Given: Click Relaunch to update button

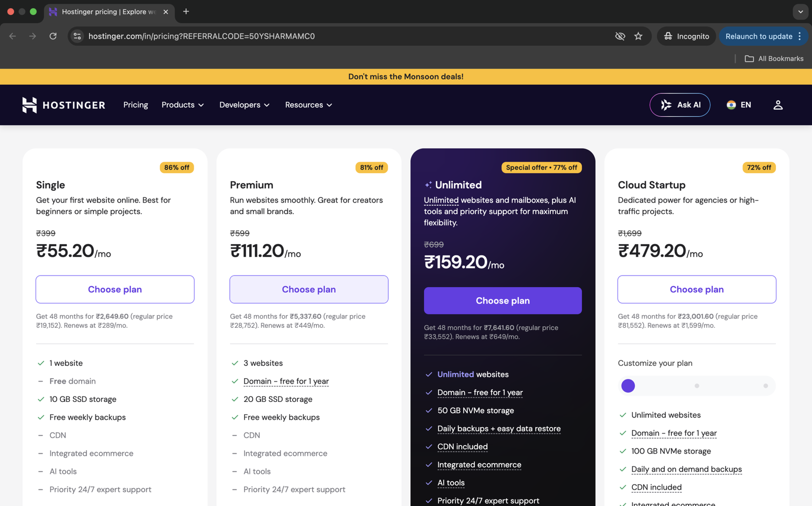Looking at the screenshot, I should pyautogui.click(x=759, y=36).
